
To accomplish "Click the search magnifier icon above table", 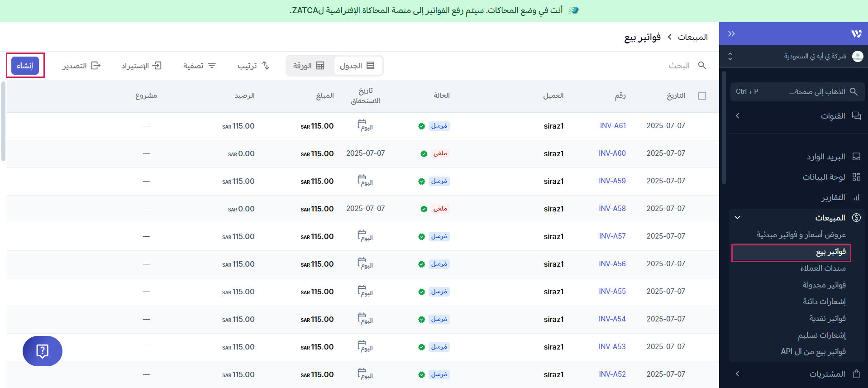I will [x=702, y=66].
